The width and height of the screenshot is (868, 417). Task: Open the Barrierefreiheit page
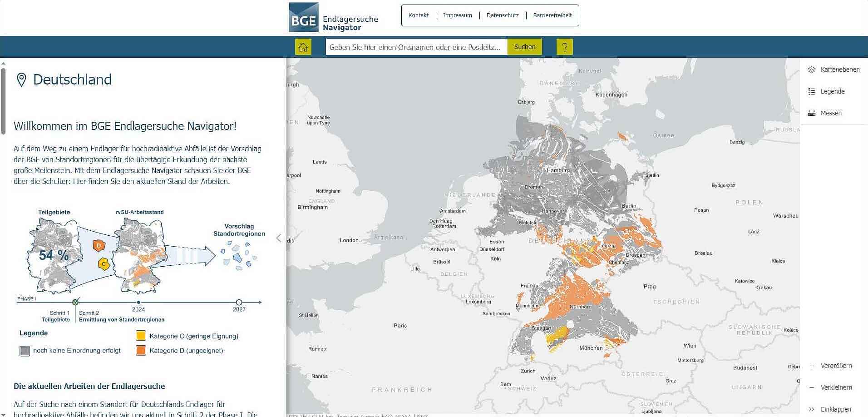[552, 15]
